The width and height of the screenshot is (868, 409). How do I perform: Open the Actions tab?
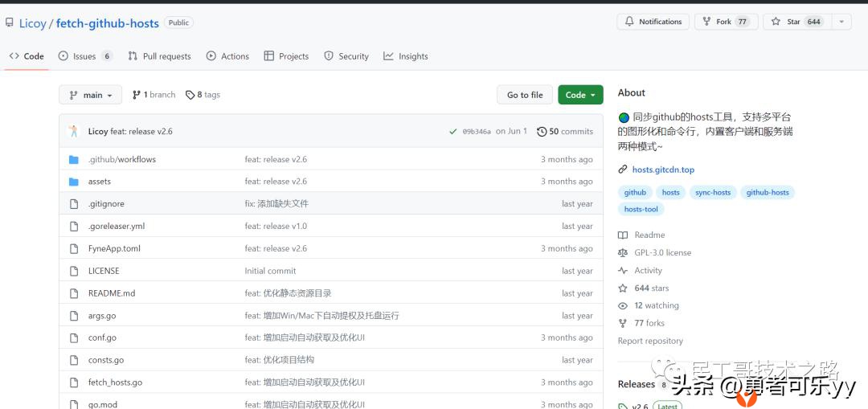227,56
